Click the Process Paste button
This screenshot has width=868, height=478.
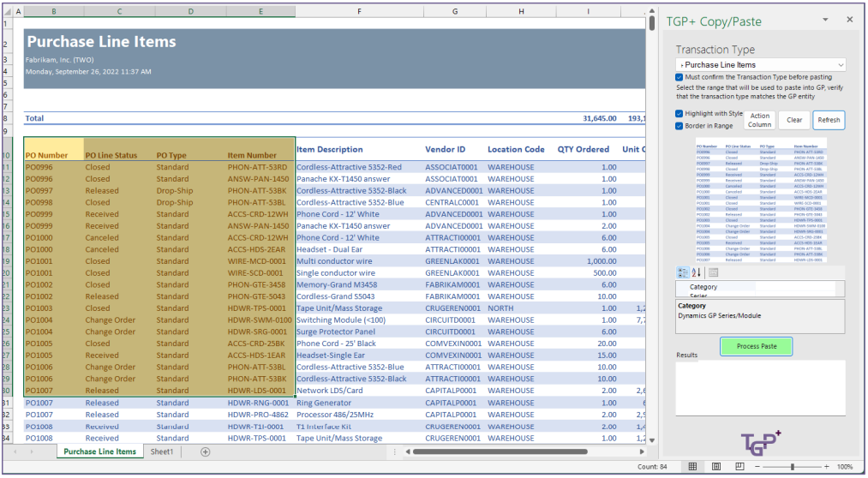tap(756, 346)
